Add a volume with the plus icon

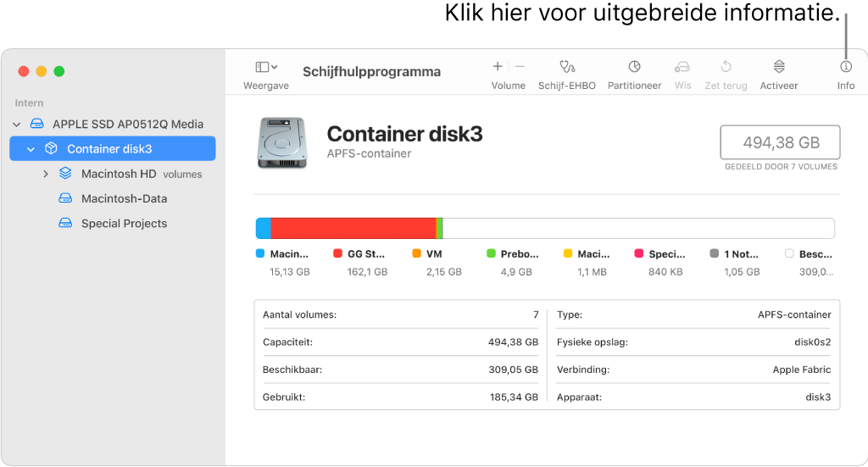[498, 66]
